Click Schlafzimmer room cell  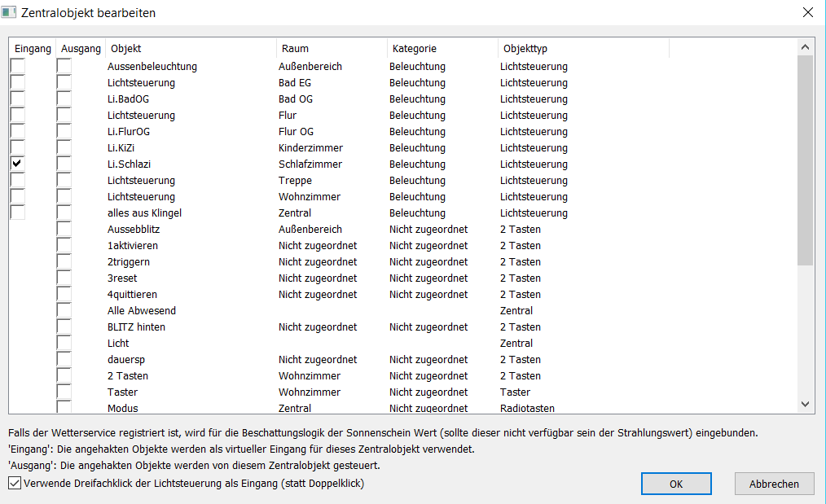[x=310, y=164]
